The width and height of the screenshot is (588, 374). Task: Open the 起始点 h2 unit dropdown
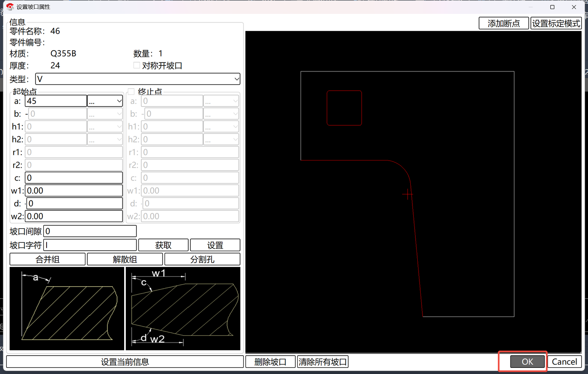[105, 139]
